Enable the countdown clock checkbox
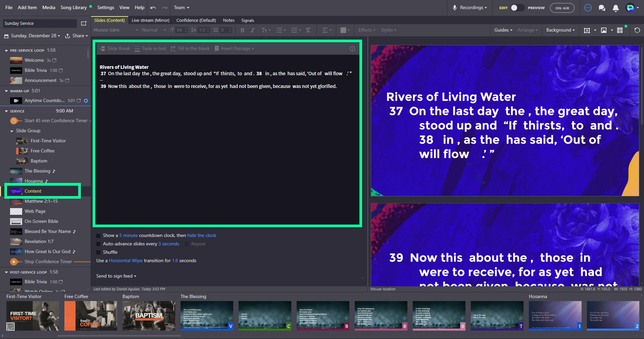This screenshot has width=644, height=339. (x=98, y=236)
